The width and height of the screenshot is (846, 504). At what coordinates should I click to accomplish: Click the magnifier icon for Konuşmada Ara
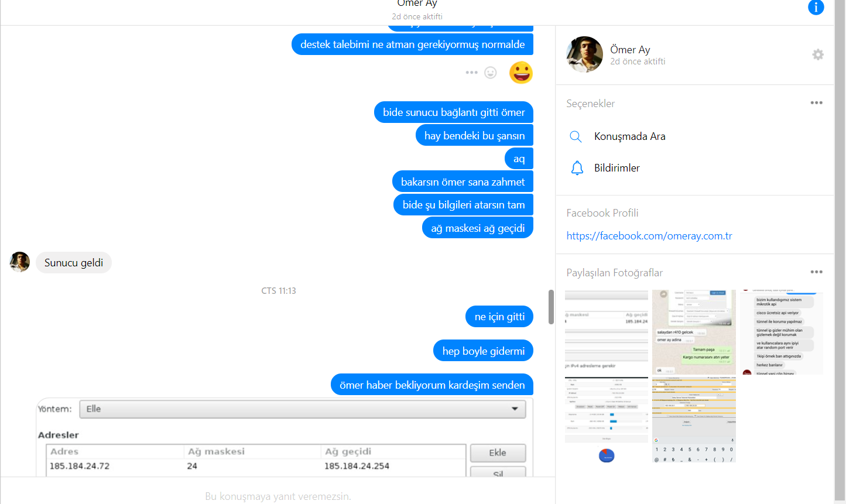click(x=576, y=136)
